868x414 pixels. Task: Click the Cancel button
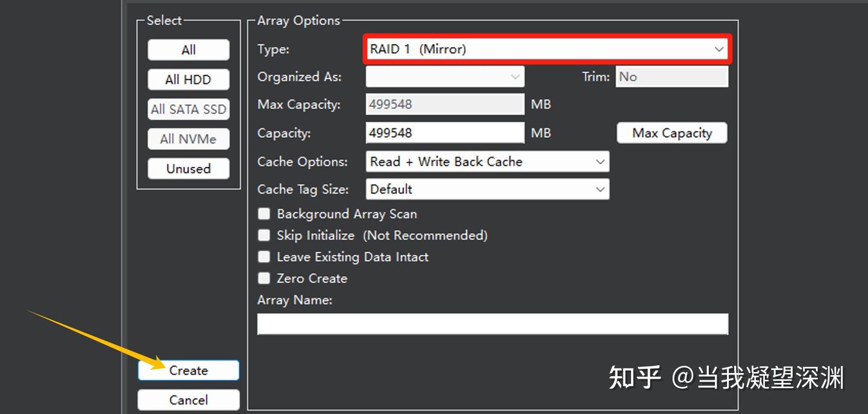tap(188, 399)
